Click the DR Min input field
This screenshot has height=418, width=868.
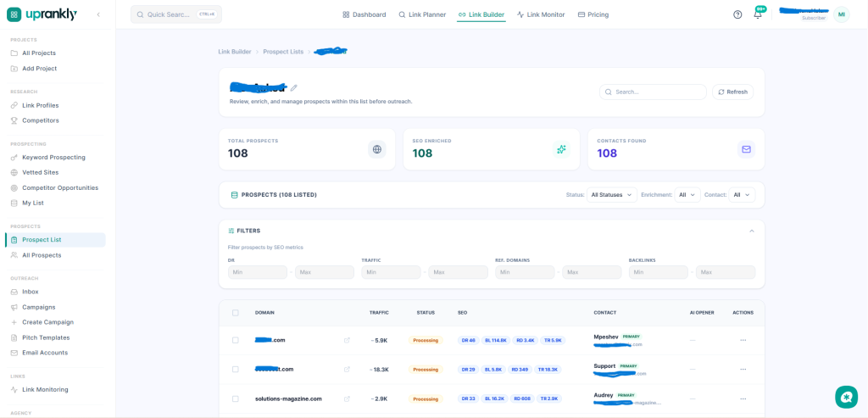258,272
